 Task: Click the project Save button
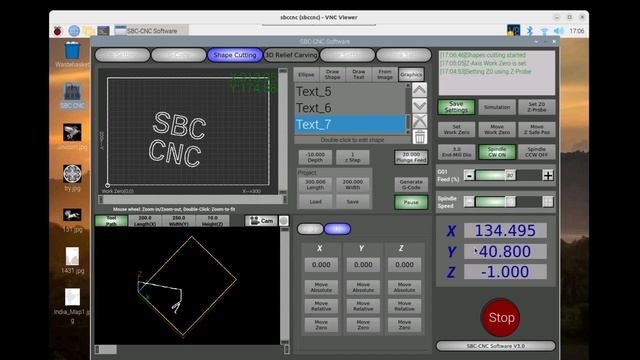[353, 202]
